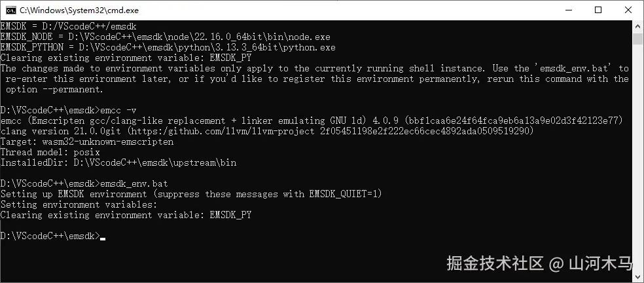Click the C:\Windows\System32\cmd.exe title text

tap(79, 10)
